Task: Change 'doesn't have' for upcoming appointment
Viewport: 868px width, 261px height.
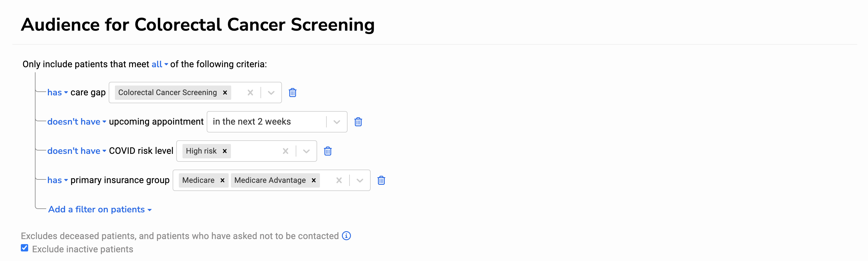Action: point(77,122)
